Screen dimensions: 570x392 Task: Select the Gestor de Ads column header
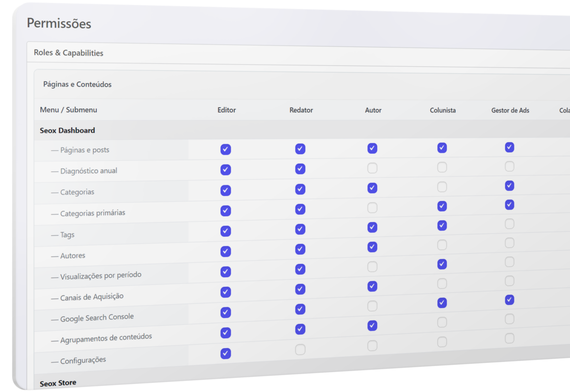coord(510,110)
